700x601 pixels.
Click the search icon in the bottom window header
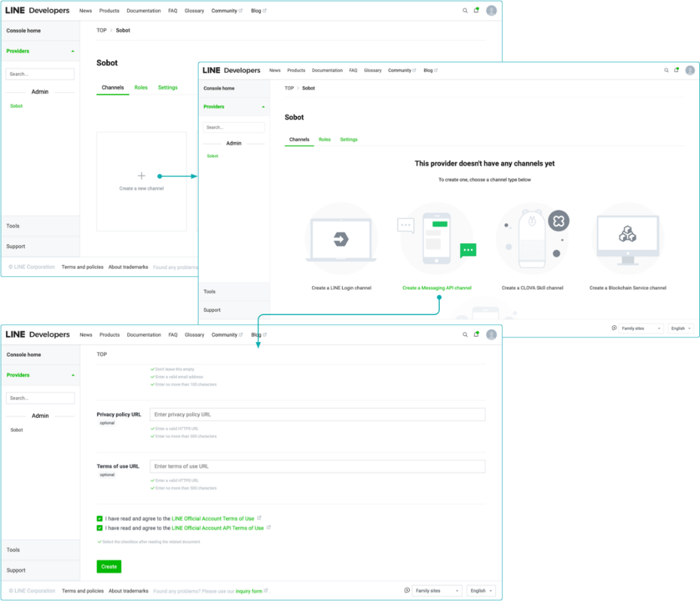click(465, 335)
